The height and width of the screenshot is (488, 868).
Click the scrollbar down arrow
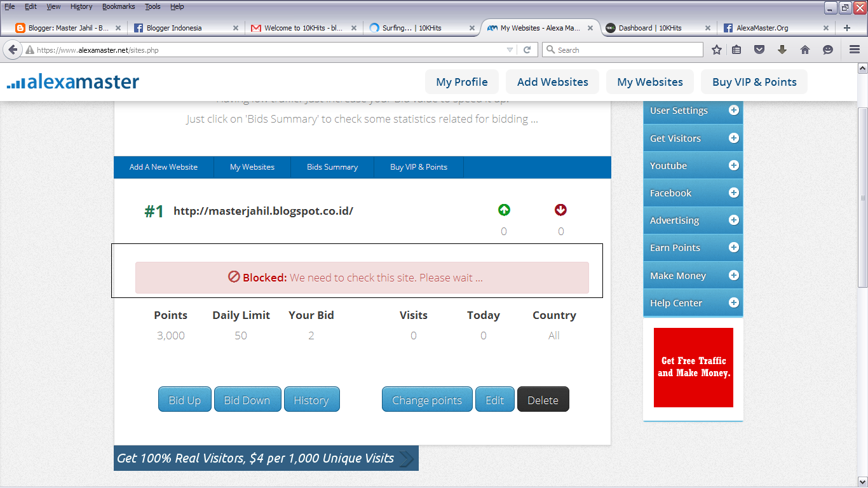[862, 481]
